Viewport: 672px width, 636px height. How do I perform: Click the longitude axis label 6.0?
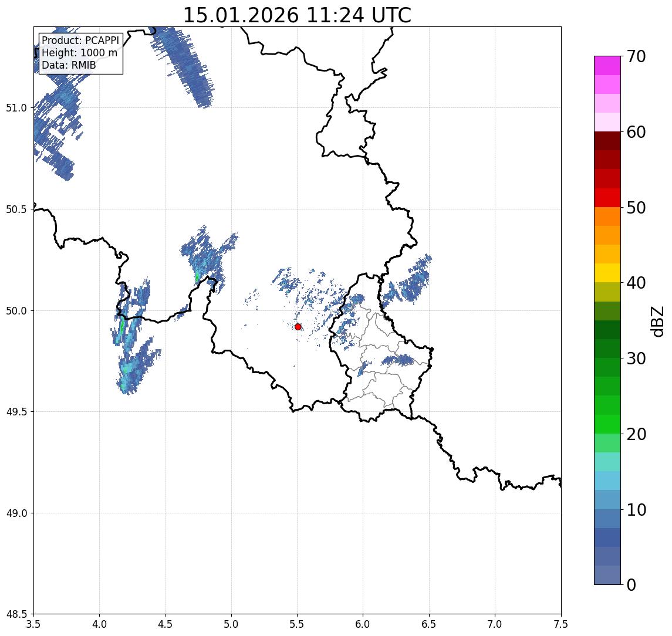[363, 624]
